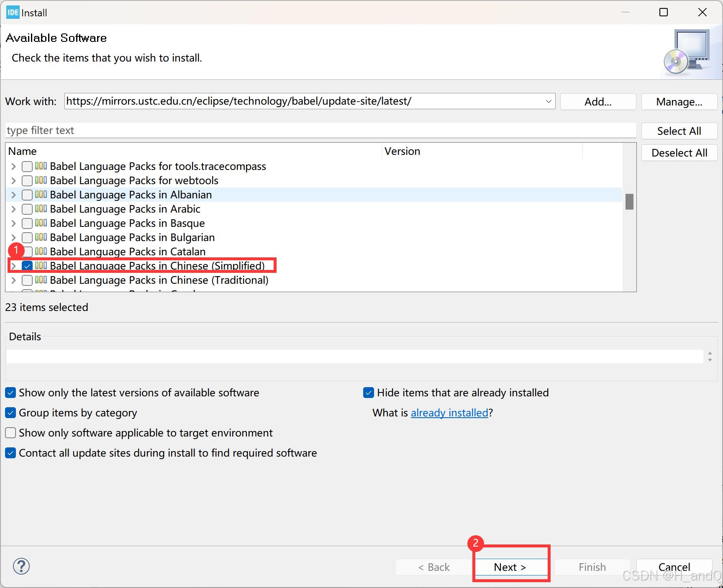This screenshot has height=588, width=723.
Task: Check the Basque language pack box
Action: 27,223
